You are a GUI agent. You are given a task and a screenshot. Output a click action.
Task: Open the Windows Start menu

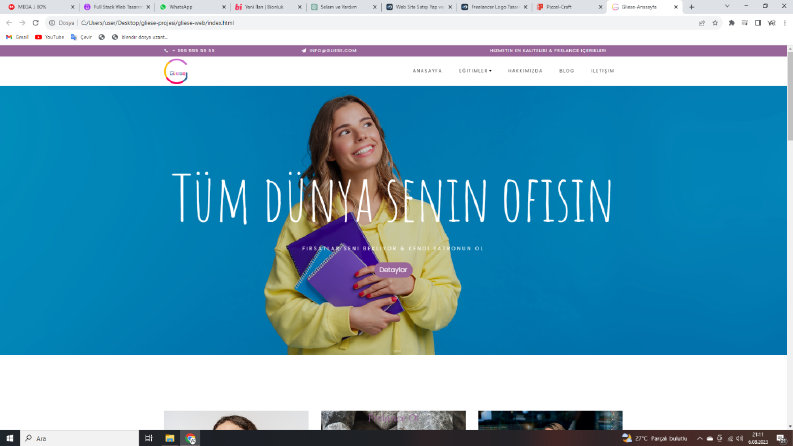coord(10,438)
